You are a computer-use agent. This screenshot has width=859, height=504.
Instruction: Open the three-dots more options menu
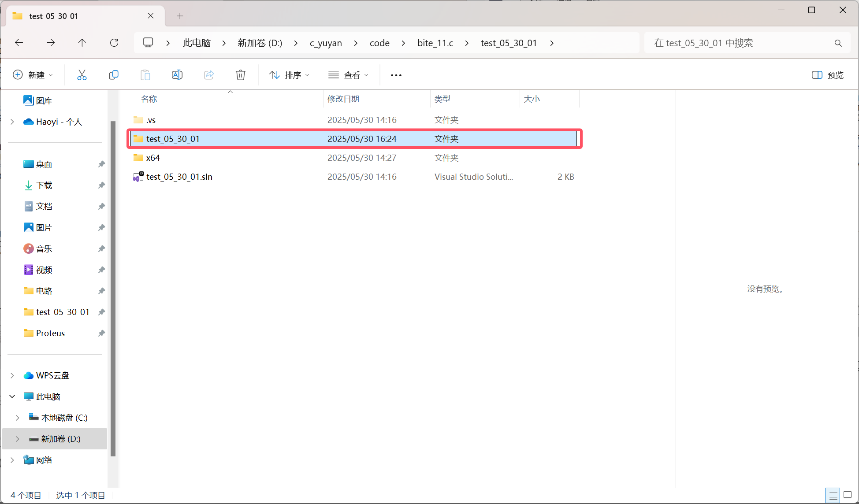(396, 75)
